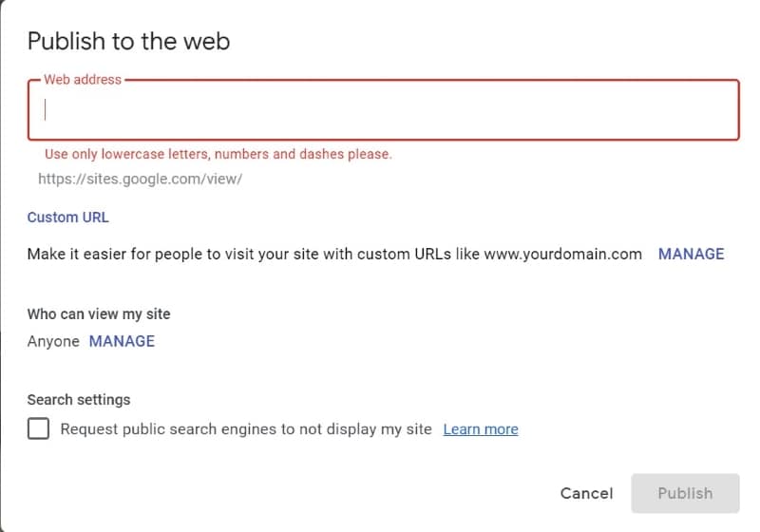This screenshot has height=532, width=760.
Task: Click MANAGE beside the custom URL description
Action: (x=691, y=255)
